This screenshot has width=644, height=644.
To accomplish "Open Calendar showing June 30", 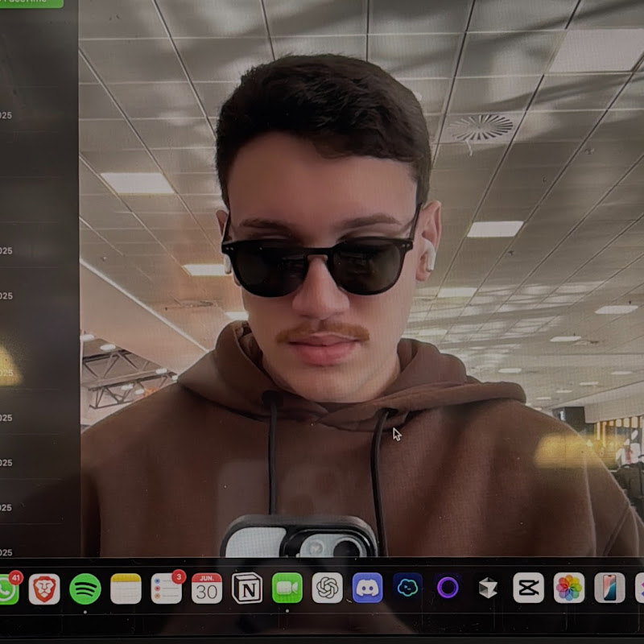I will tap(207, 588).
